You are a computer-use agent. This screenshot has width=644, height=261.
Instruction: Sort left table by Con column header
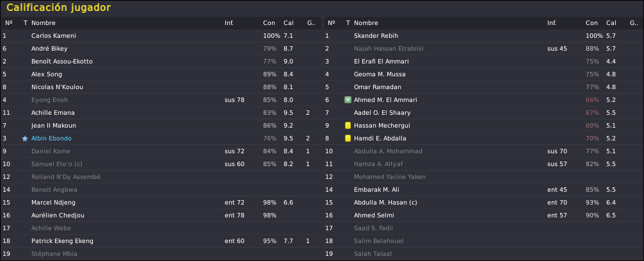pyautogui.click(x=269, y=23)
